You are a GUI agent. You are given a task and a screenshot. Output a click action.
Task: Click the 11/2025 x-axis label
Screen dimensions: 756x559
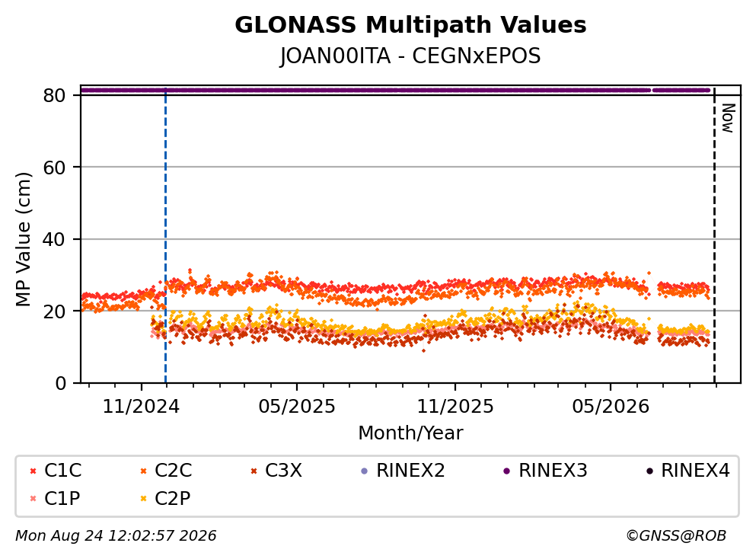[x=455, y=407]
